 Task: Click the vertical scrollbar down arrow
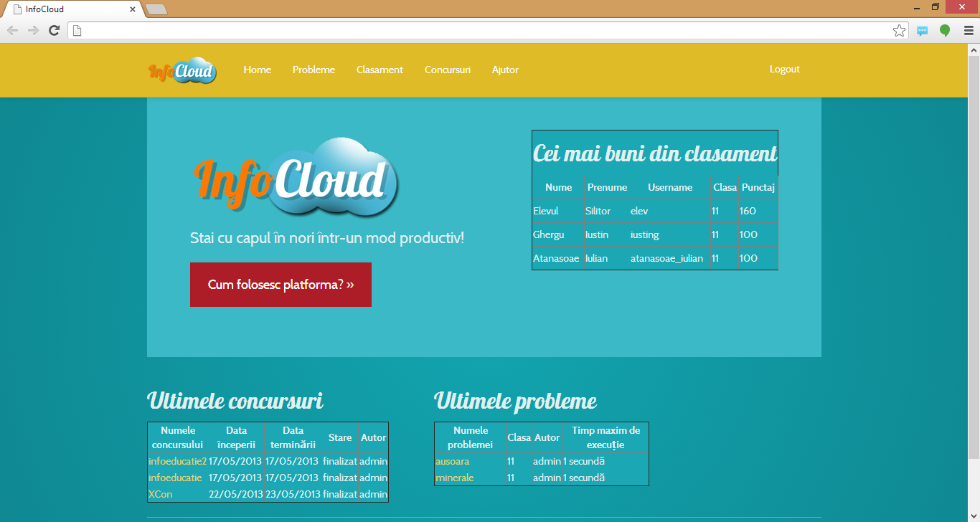[x=974, y=516]
